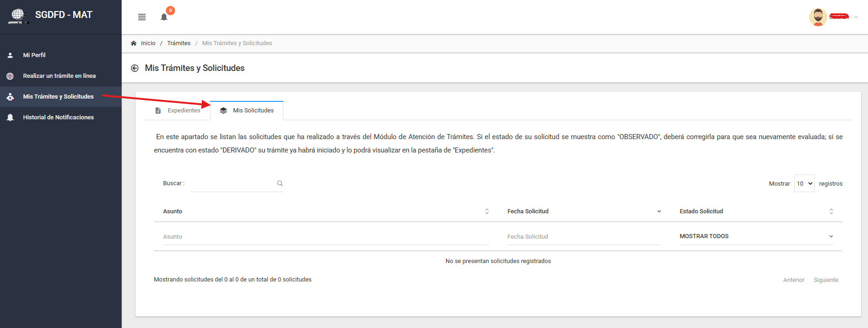Click the Siguiente pagination button

tap(826, 280)
